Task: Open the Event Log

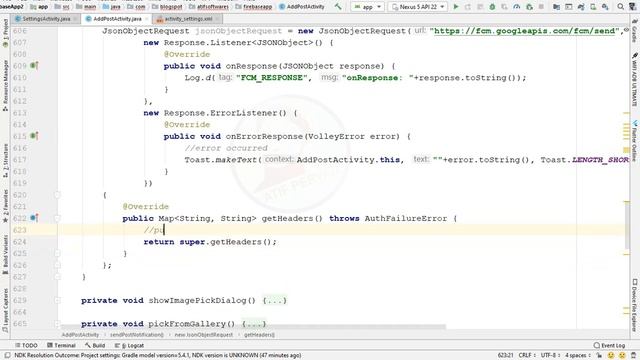Action: pos(609,345)
